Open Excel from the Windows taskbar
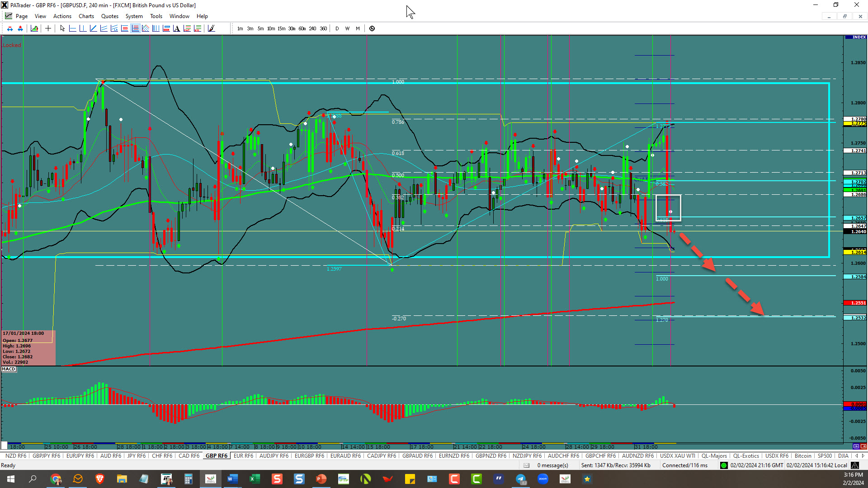Screen dimensions: 868x488 coord(255,479)
